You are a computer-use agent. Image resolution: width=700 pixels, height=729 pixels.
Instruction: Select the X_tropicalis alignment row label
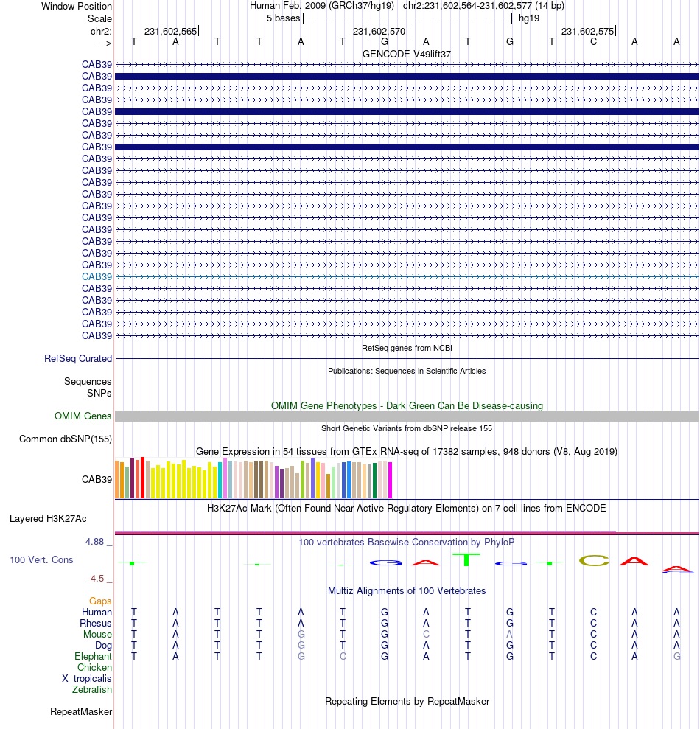(x=87, y=679)
